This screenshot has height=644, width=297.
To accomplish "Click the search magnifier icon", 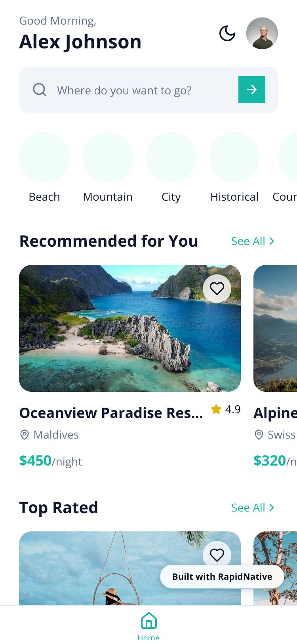I will pyautogui.click(x=40, y=90).
